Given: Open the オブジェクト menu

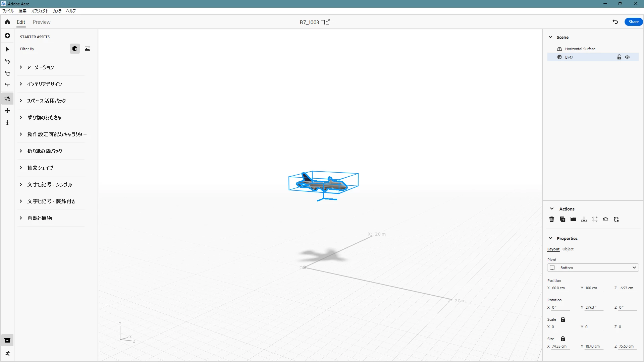Looking at the screenshot, I should 40,11.
